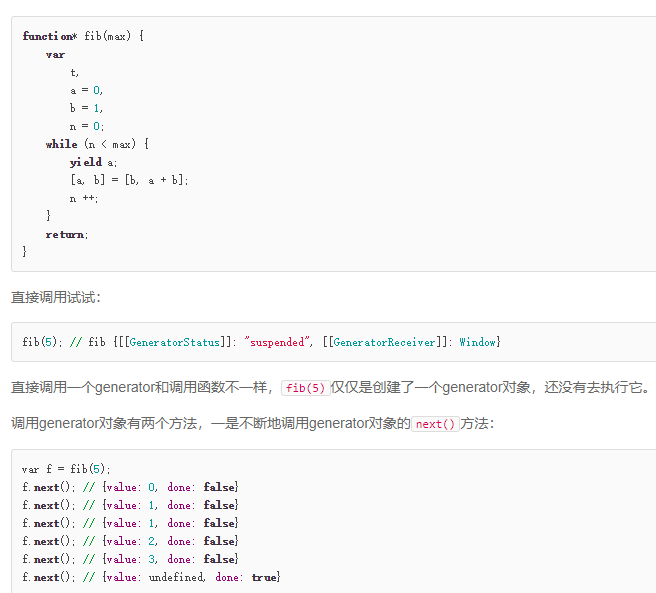The height and width of the screenshot is (593, 656).
Task: Click the inline fib(5) code highlighted in pink
Action: [304, 388]
